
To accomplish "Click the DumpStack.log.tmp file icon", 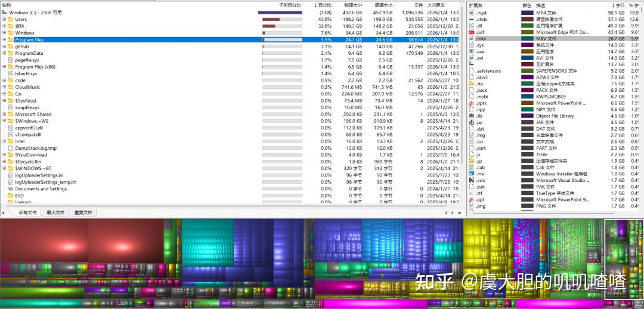I will coord(10,148).
